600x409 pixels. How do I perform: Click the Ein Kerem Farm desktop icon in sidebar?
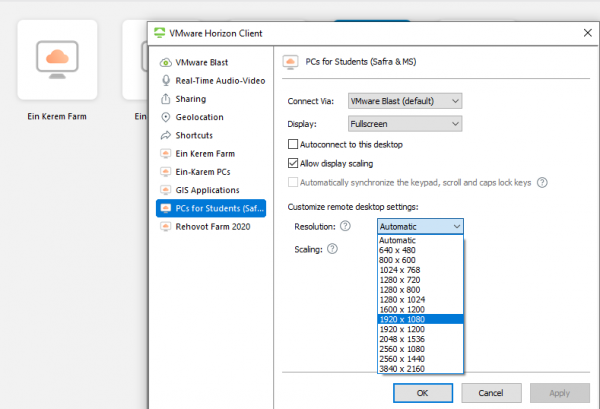(x=165, y=153)
